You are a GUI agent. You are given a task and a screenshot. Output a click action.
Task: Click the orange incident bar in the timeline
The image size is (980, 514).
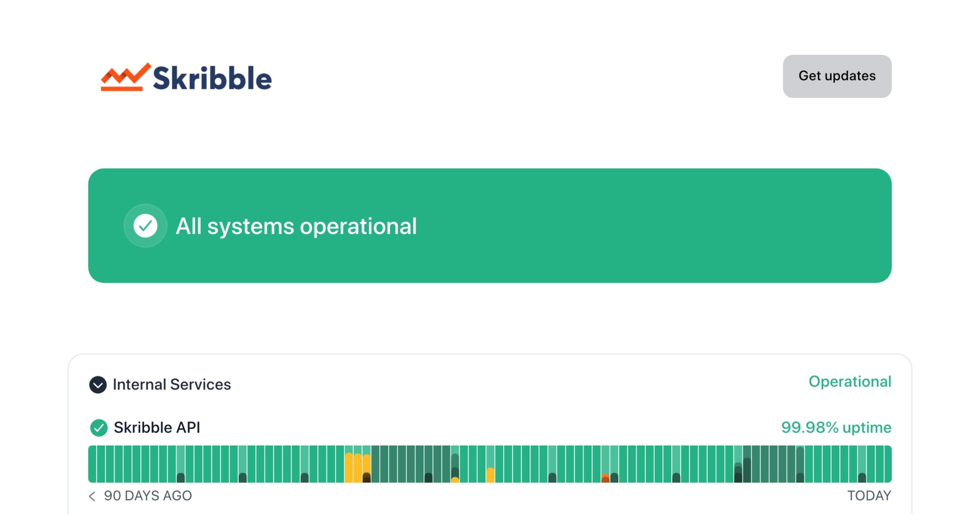[x=606, y=477]
